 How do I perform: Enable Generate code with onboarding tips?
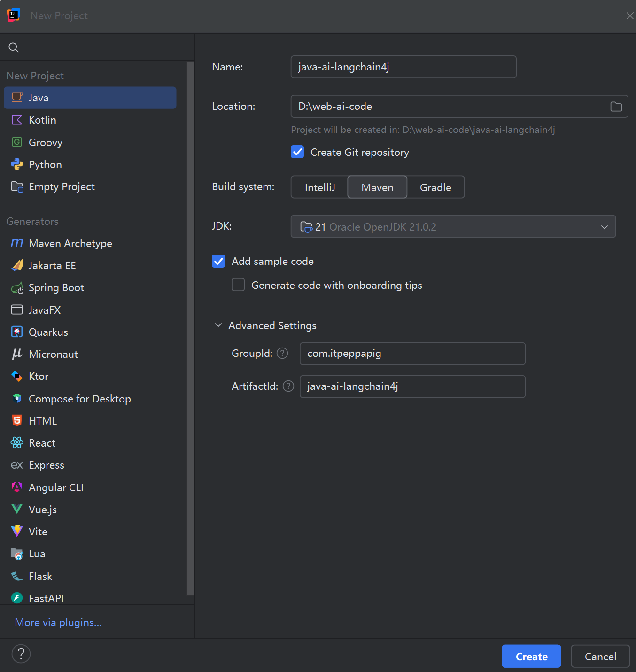pos(238,285)
